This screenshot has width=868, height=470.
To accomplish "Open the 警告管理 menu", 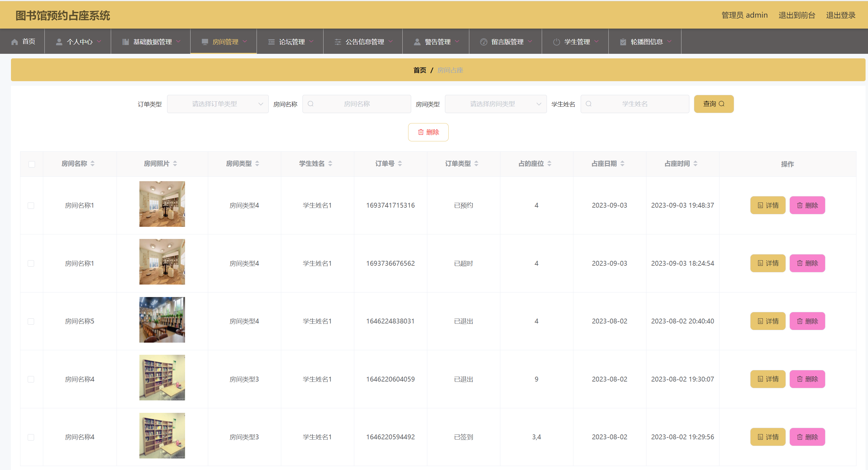I will tap(437, 42).
